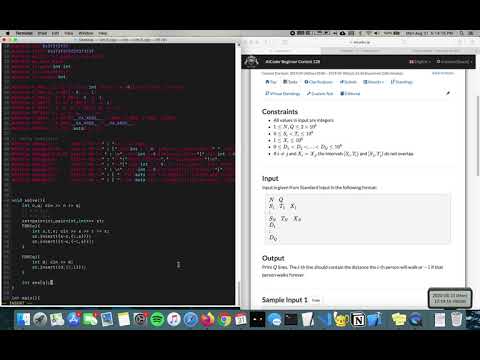Click the pin icon beside contest tabs
This screenshot has width=480, height=360.
(x=448, y=93)
